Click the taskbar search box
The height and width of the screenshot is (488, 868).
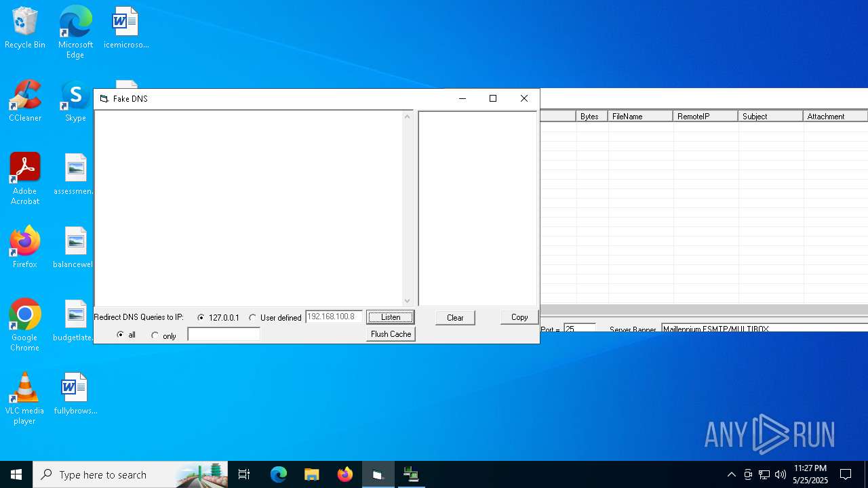pyautogui.click(x=132, y=474)
